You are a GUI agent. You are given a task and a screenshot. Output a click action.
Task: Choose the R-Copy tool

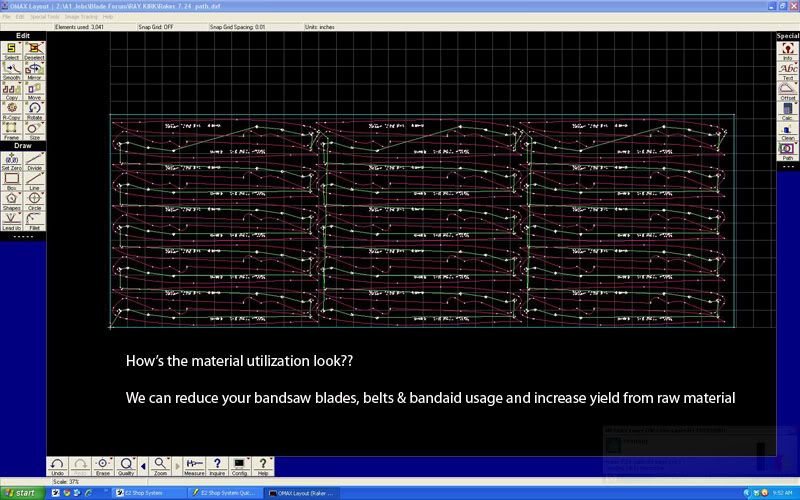tap(11, 110)
